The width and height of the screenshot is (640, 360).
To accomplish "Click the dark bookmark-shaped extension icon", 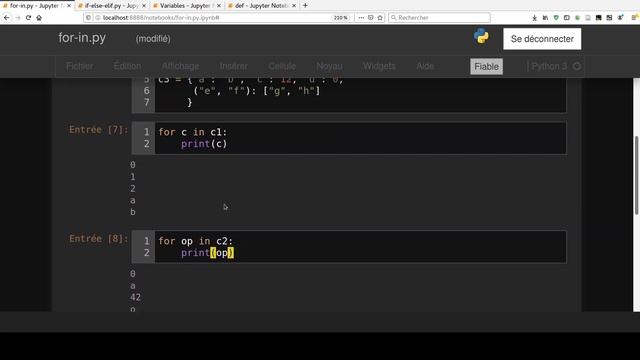I will 598,18.
